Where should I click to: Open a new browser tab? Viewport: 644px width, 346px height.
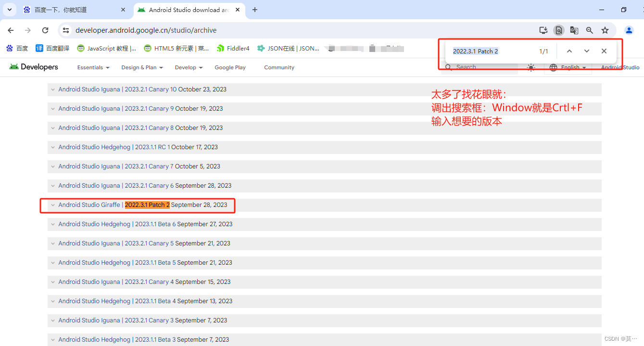pos(255,10)
